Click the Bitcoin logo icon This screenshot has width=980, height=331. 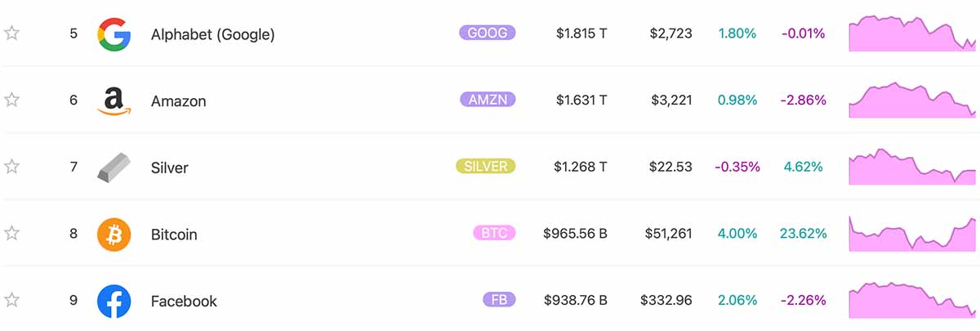(114, 235)
